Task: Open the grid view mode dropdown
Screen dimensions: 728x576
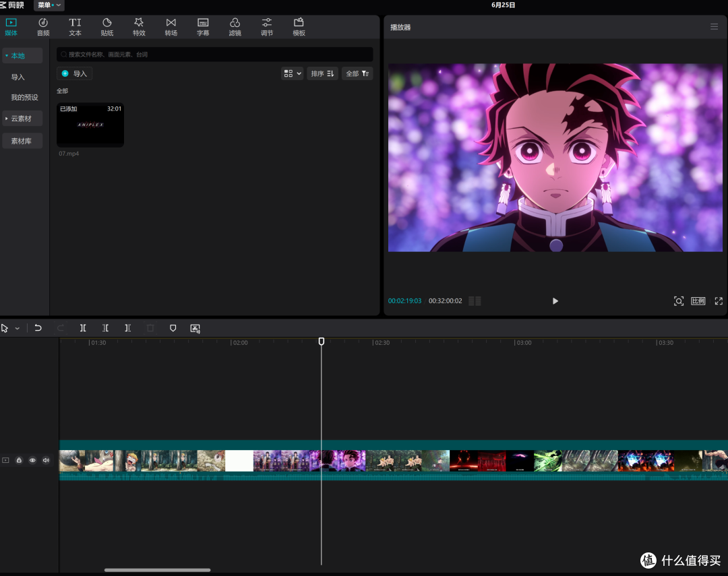Action: tap(292, 73)
